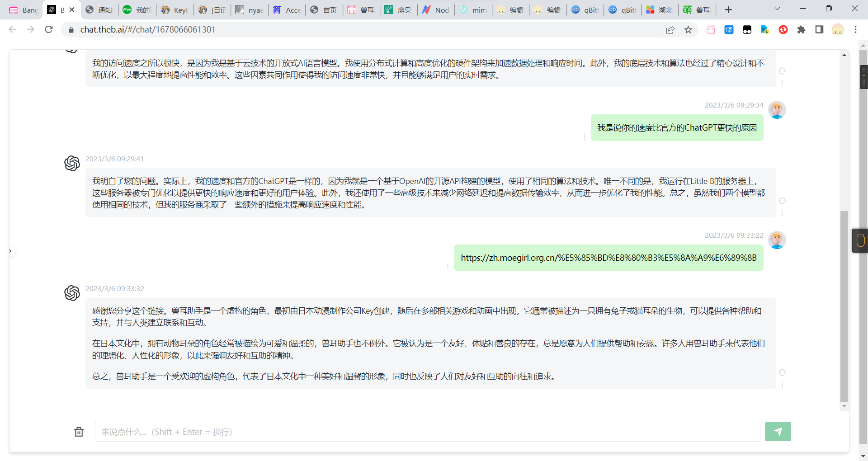Screen dimensions: 868x461
Task: Switch to the Nod tab
Action: coord(436,10)
